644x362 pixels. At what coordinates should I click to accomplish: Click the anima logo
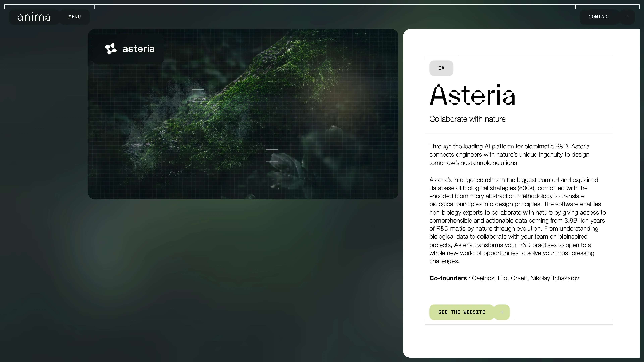pyautogui.click(x=34, y=17)
